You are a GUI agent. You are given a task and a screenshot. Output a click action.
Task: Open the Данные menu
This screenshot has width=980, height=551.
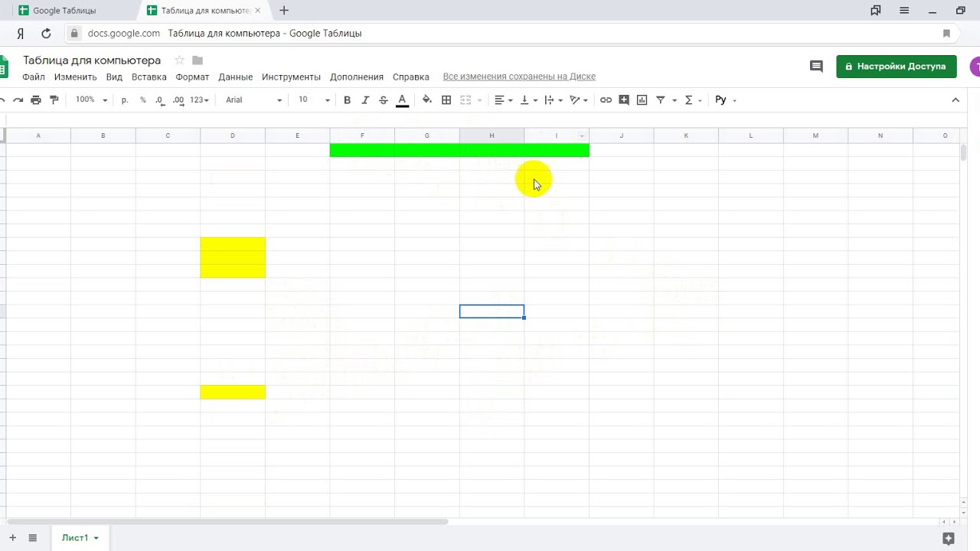point(235,77)
